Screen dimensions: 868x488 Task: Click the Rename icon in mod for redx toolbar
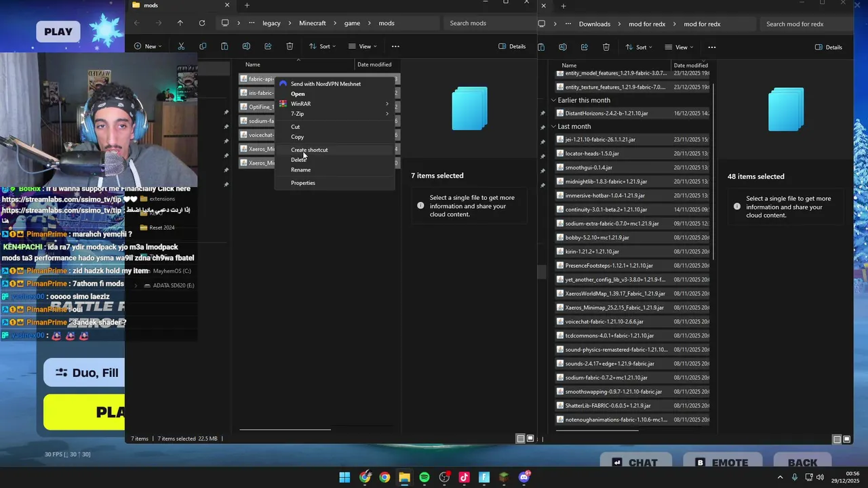[563, 47]
